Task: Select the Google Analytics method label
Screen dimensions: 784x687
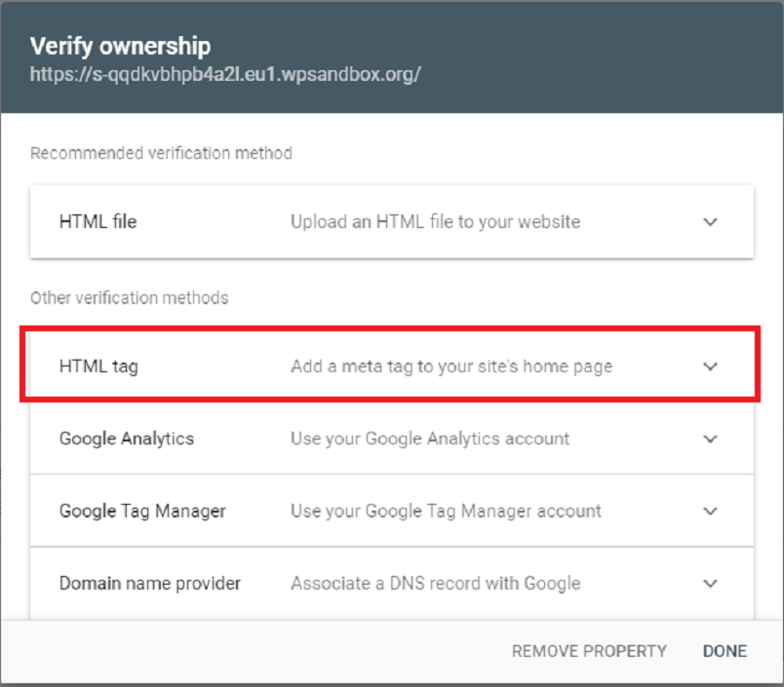Action: [127, 439]
